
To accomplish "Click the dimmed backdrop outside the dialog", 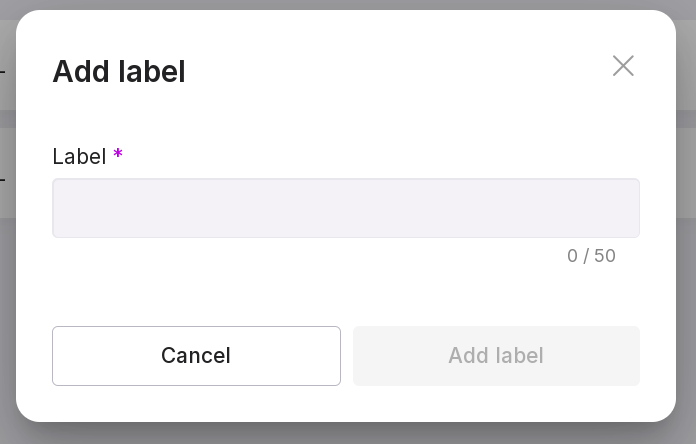I will pyautogui.click(x=6, y=300).
